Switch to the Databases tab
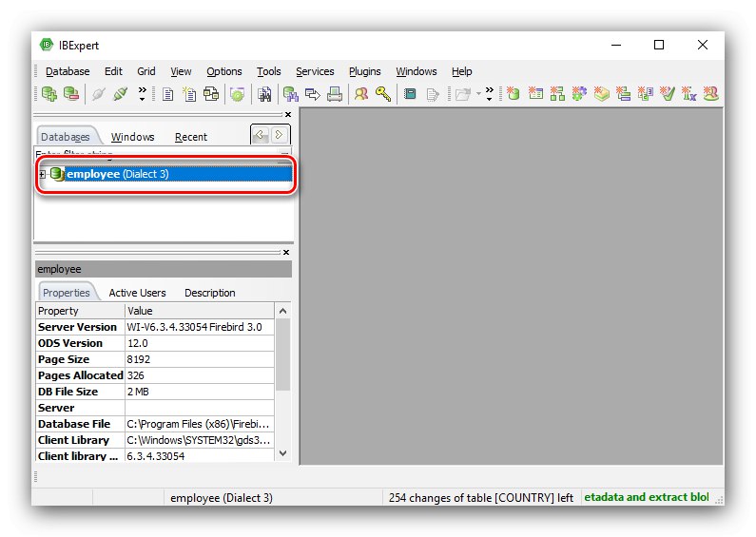Screen dimensions: 756x537 click(65, 137)
